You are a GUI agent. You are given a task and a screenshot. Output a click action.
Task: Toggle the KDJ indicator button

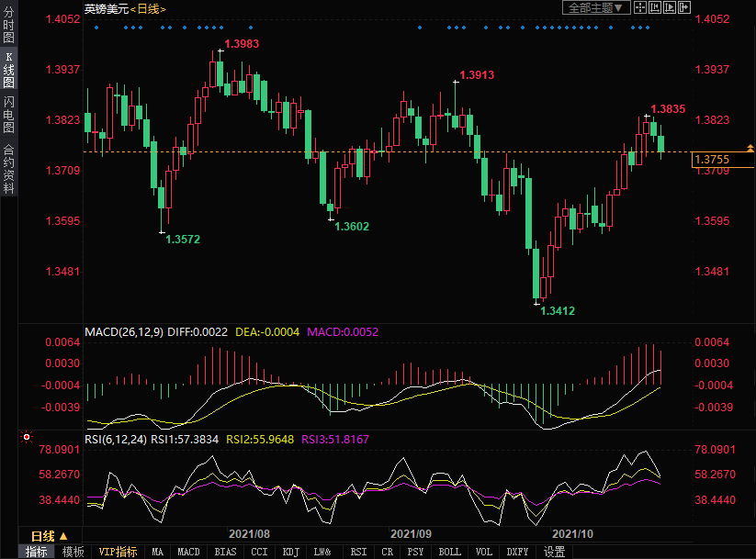290,552
